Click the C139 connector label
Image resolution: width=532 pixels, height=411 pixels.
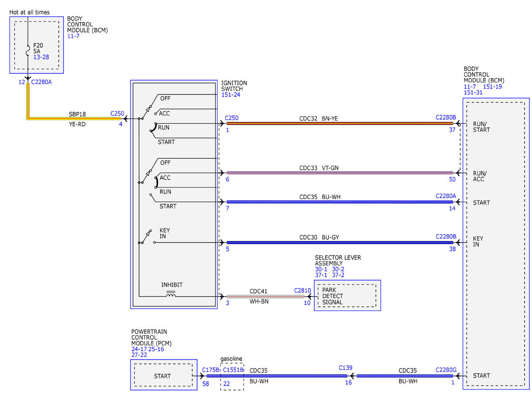pyautogui.click(x=345, y=368)
